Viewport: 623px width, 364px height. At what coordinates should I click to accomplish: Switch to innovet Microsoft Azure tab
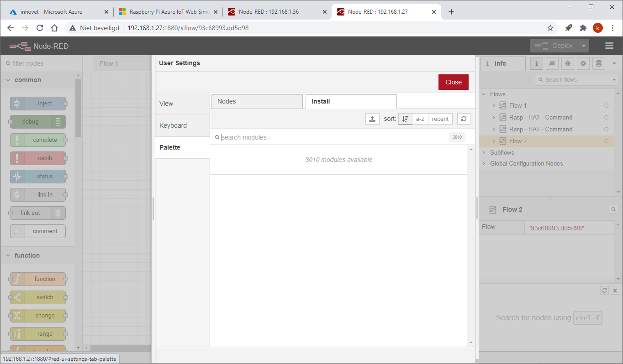(x=58, y=12)
